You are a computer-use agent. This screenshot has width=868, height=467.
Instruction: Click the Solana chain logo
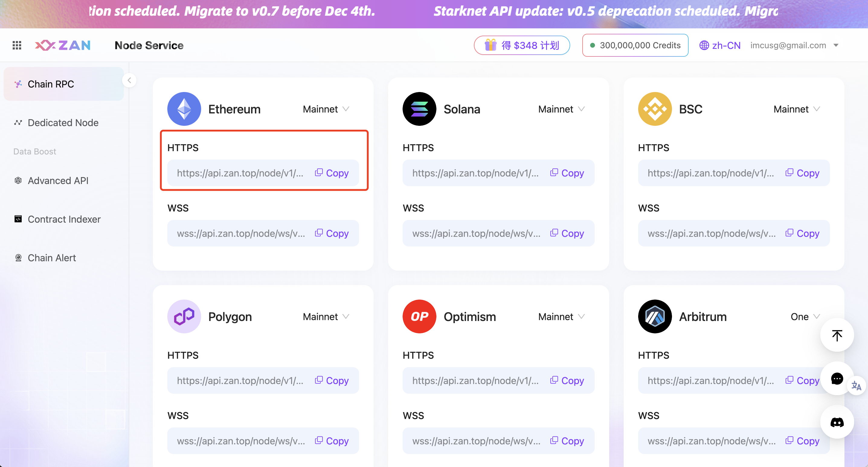tap(419, 109)
